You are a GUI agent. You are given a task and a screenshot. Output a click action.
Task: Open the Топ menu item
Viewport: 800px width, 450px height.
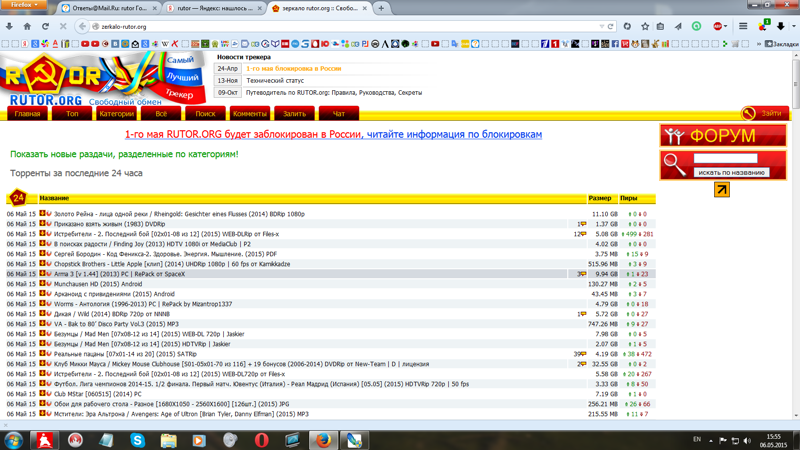point(72,113)
